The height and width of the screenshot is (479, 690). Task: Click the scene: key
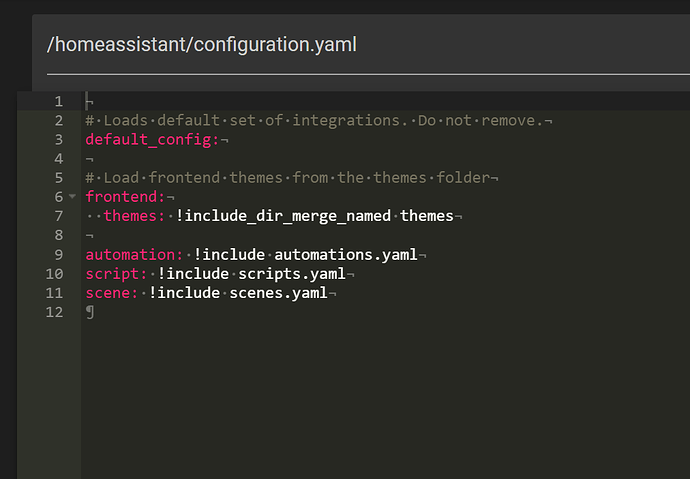tap(112, 293)
